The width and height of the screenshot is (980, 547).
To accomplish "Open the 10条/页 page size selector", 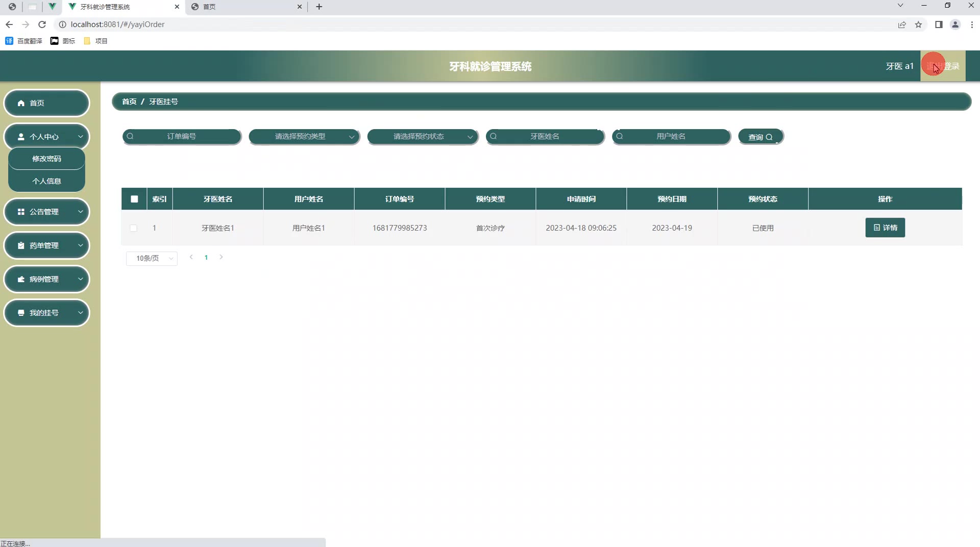I will click(x=152, y=258).
